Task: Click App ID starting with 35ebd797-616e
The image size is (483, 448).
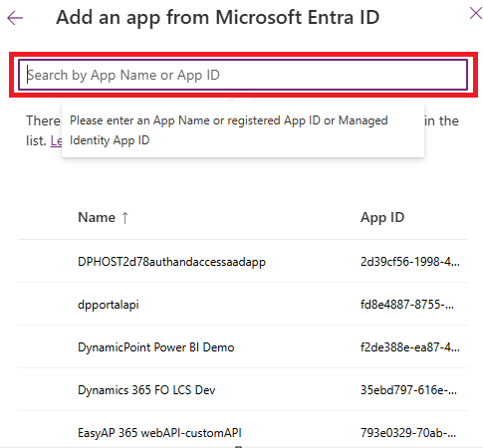Action: point(408,390)
